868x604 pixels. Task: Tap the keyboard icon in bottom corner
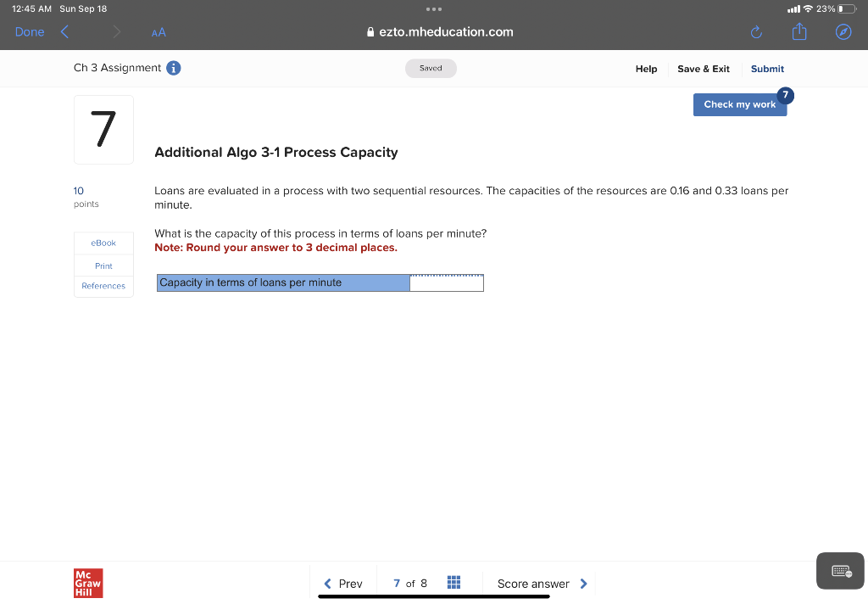pos(838,570)
